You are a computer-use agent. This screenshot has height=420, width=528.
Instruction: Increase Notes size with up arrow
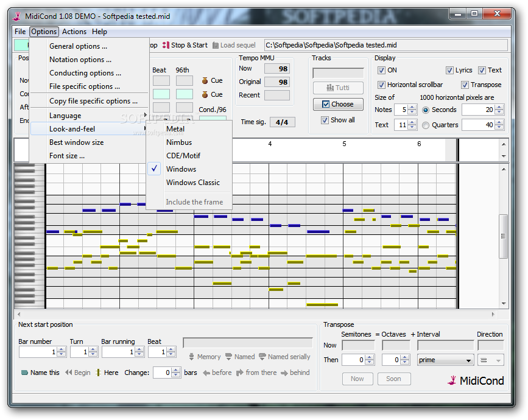click(412, 107)
